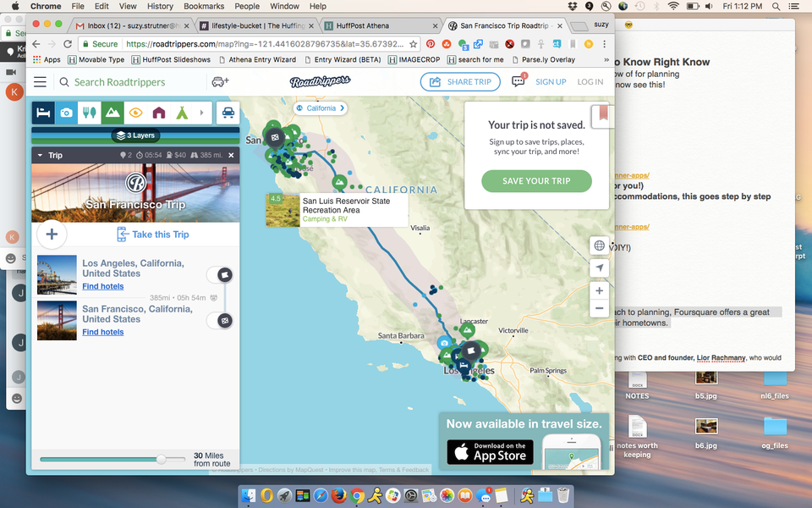Viewport: 812px width, 508px height.
Task: Click the map globe view button
Action: pos(599,246)
